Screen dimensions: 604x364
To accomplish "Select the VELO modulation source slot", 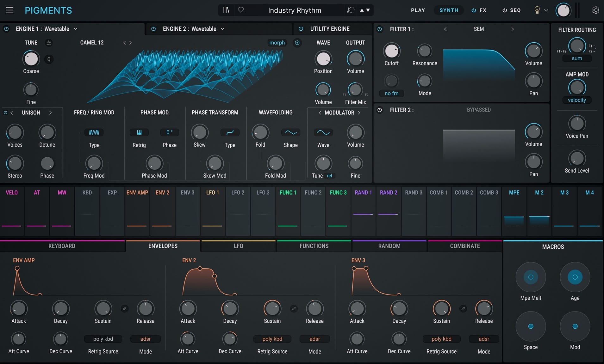I will pyautogui.click(x=12, y=211).
